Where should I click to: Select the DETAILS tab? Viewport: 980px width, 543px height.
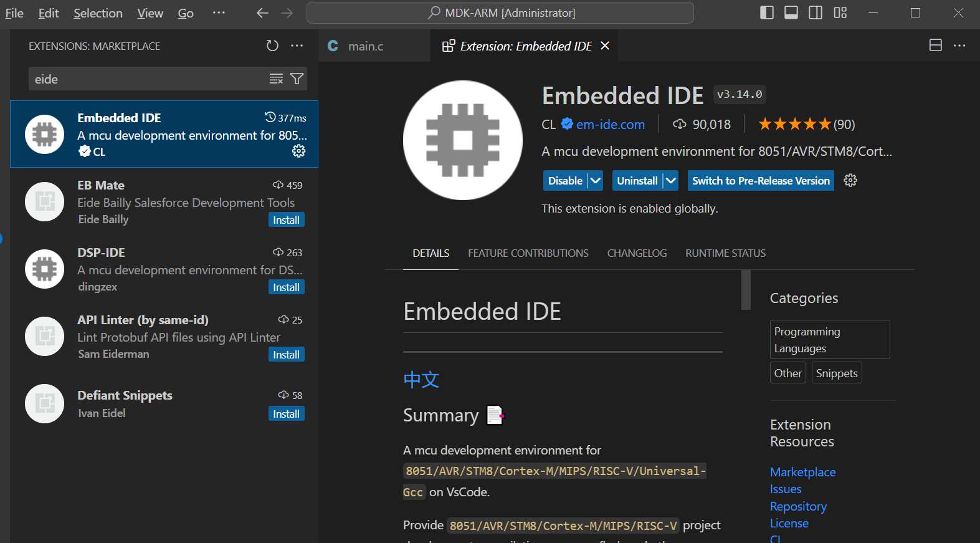point(431,253)
